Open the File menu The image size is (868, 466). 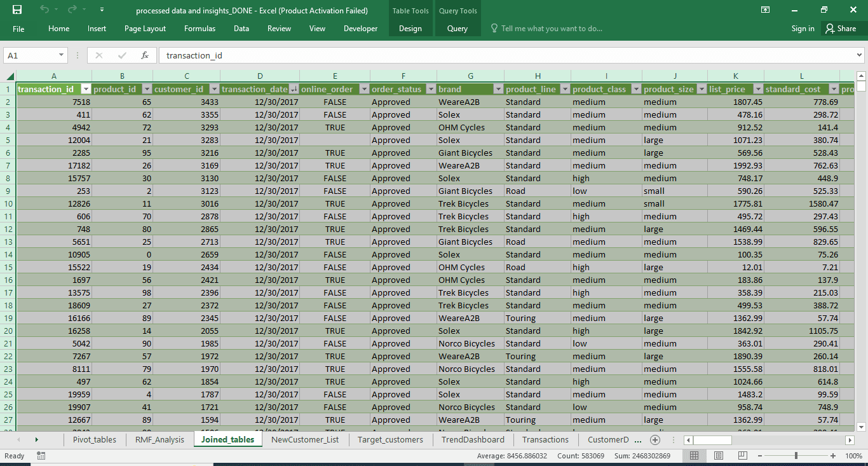click(x=18, y=29)
